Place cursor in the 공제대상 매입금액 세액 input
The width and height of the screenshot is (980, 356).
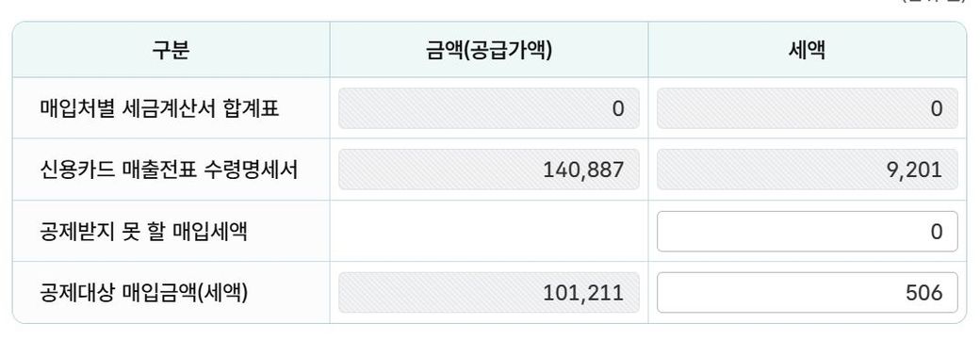807,292
